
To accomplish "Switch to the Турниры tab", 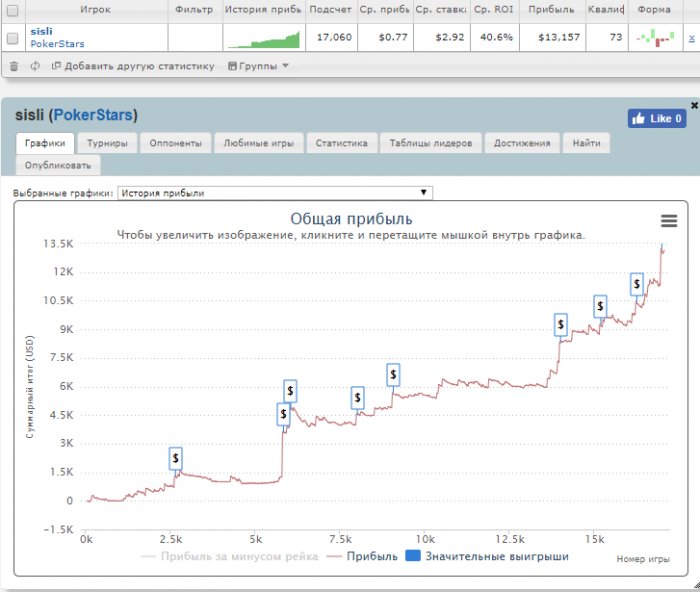I will tap(107, 143).
